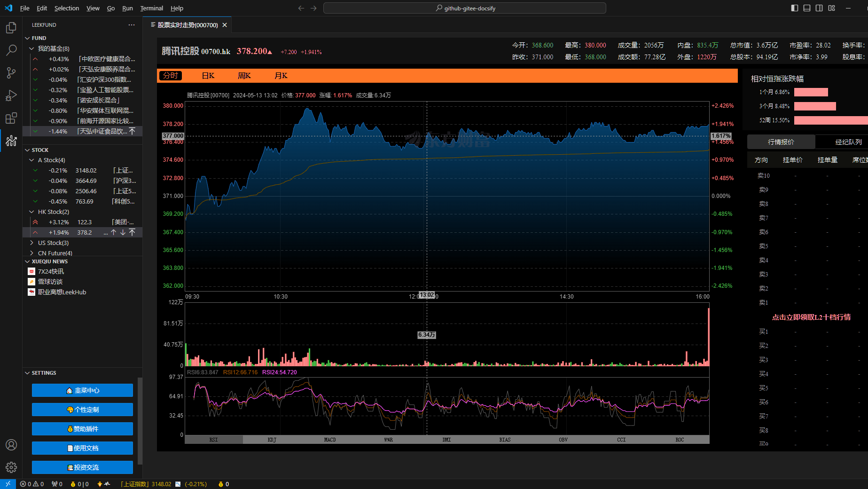The width and height of the screenshot is (868, 489).
Task: Open the Extensions view
Action: pos(11,118)
